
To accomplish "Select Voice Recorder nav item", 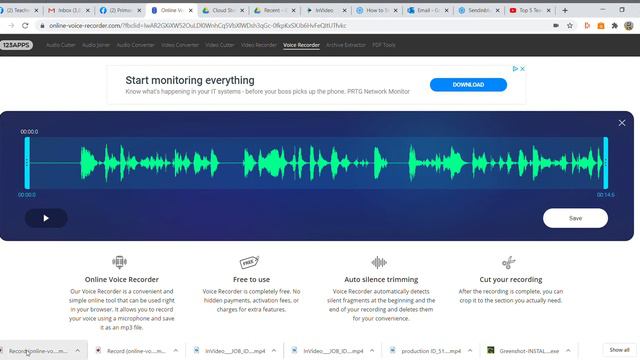I will point(301,45).
